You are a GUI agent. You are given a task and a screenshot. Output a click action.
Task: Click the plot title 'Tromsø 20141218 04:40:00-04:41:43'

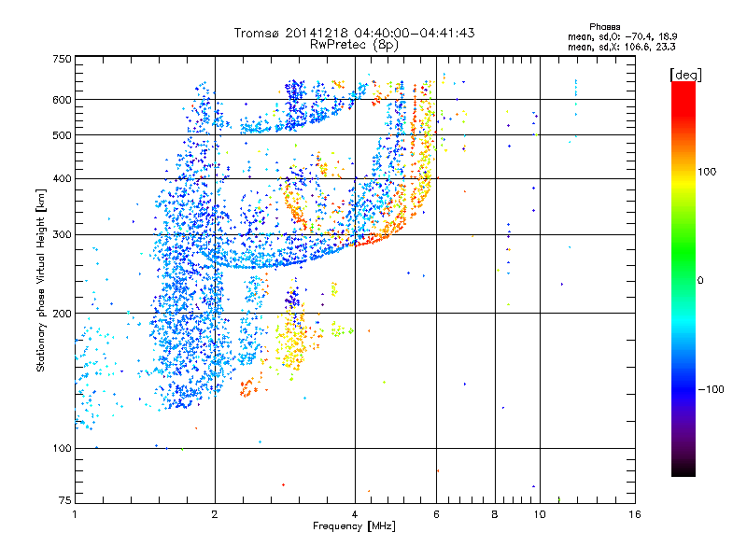click(x=354, y=33)
